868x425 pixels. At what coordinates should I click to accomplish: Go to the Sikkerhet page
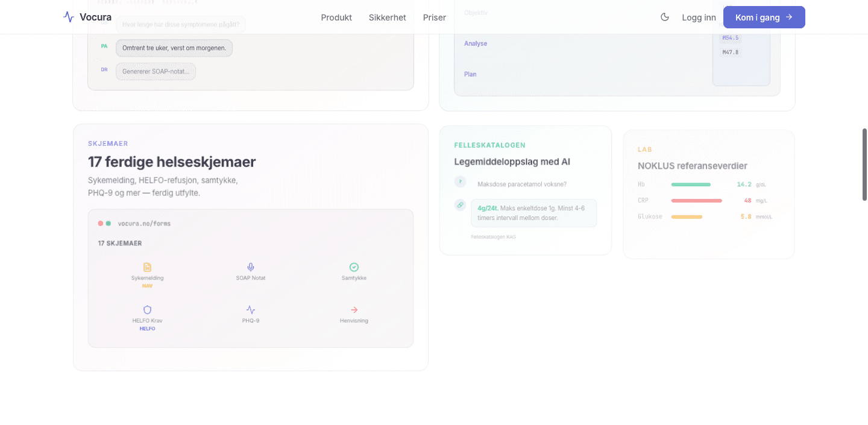pyautogui.click(x=387, y=17)
